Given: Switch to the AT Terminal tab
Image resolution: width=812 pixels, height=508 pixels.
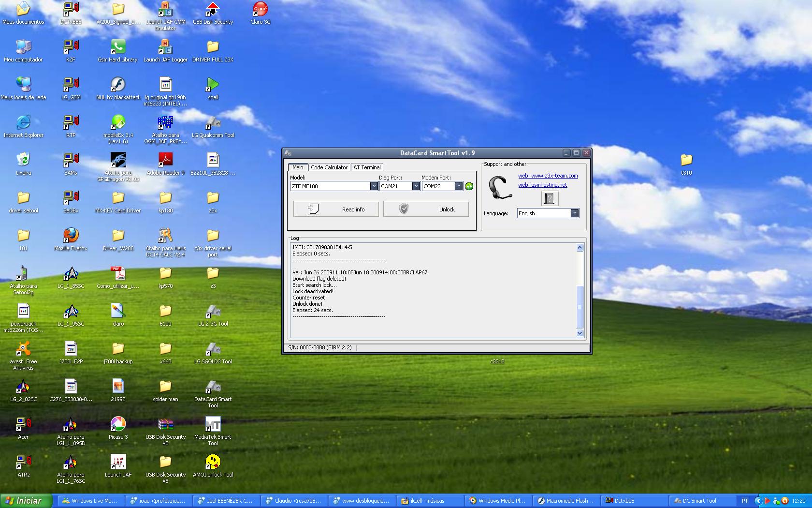Looking at the screenshot, I should click(367, 167).
